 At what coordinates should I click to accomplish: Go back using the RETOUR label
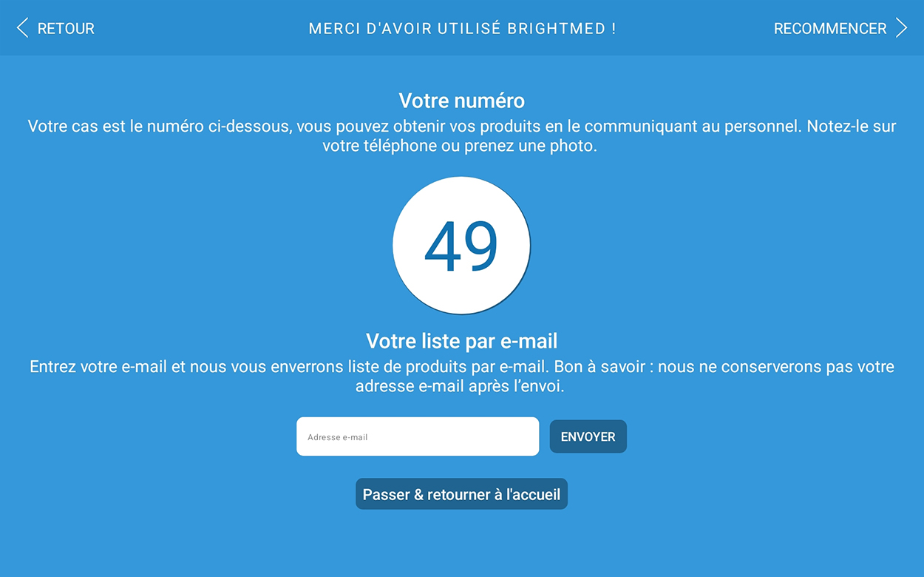66,29
